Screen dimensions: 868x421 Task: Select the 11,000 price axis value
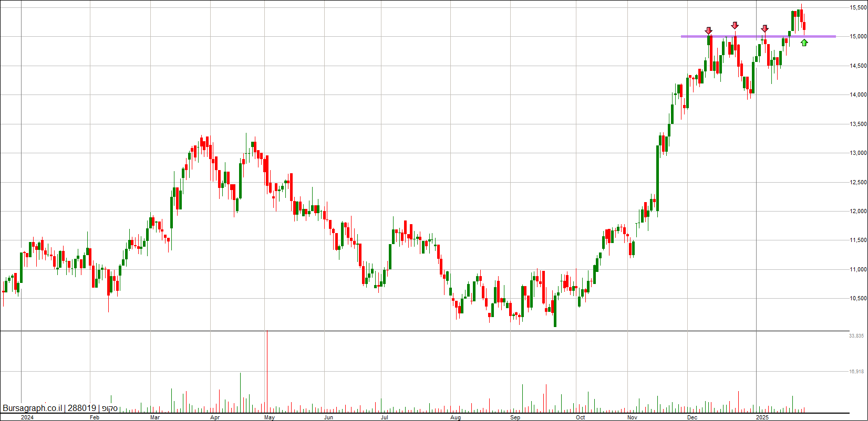[x=859, y=270]
